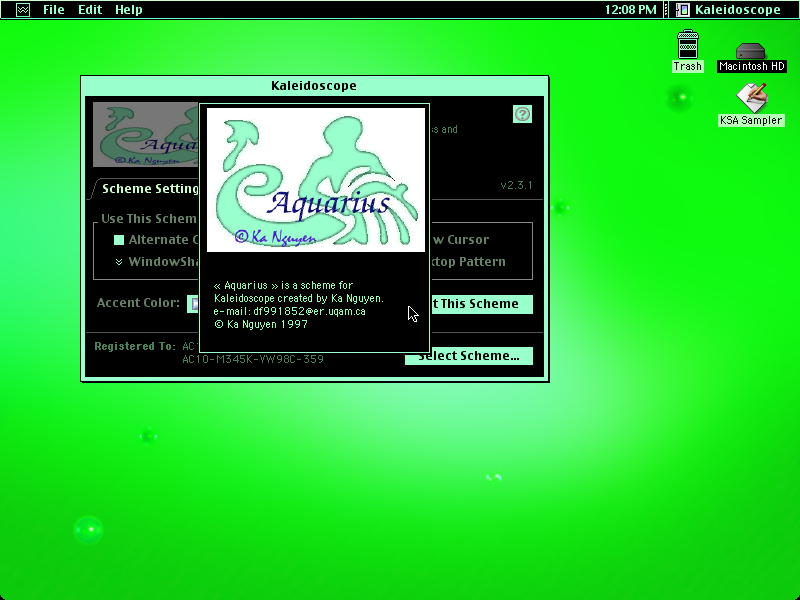
Task: Click the Accent Color label
Action: pyautogui.click(x=138, y=303)
